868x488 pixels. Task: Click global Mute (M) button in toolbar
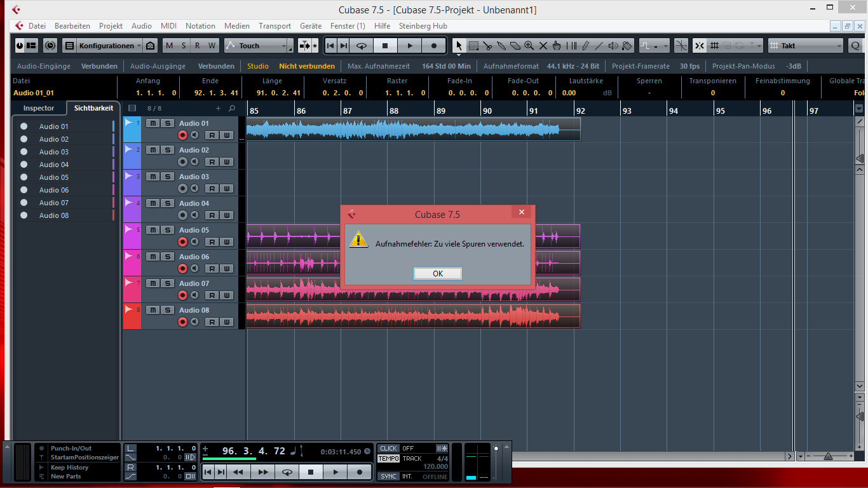coord(169,46)
